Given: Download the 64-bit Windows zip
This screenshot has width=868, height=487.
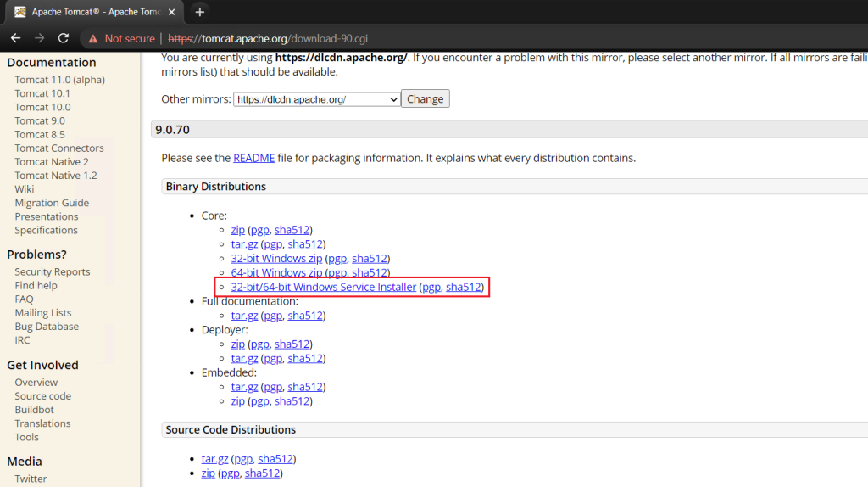Looking at the screenshot, I should pyautogui.click(x=276, y=272).
